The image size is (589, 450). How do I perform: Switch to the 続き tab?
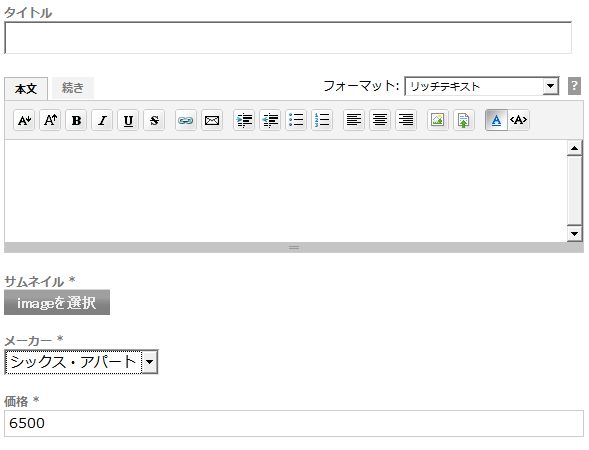[x=72, y=88]
